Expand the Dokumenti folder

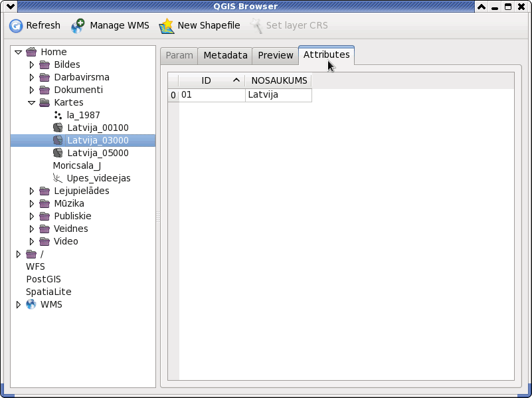tap(32, 90)
